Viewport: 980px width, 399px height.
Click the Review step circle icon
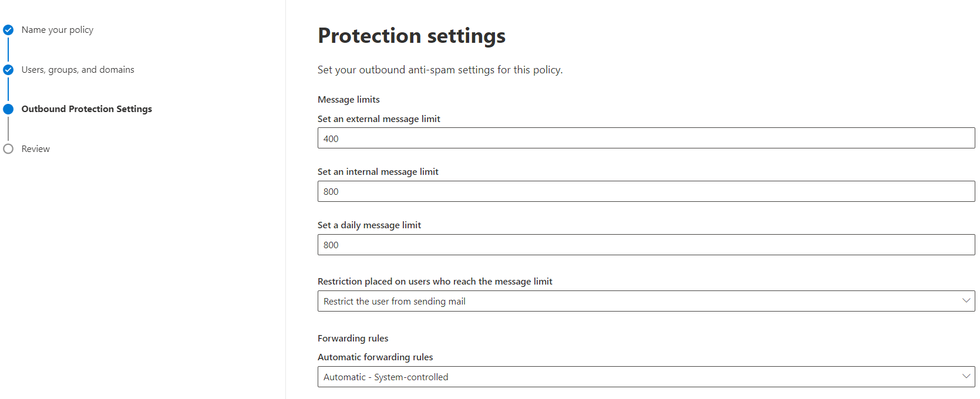click(x=8, y=149)
